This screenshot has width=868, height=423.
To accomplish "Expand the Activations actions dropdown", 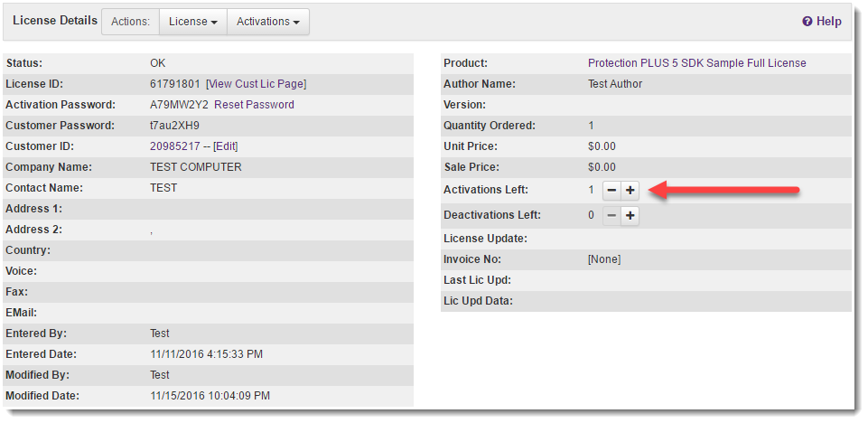I will [268, 22].
